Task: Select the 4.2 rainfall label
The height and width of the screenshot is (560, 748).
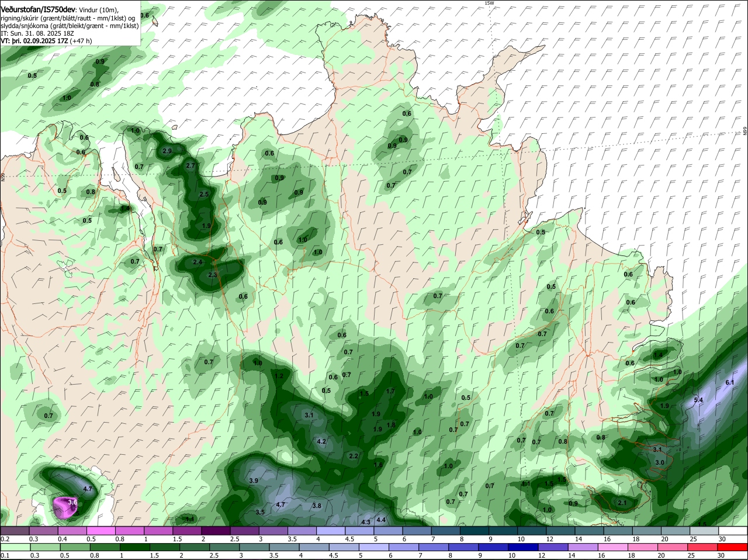Action: 321,441
